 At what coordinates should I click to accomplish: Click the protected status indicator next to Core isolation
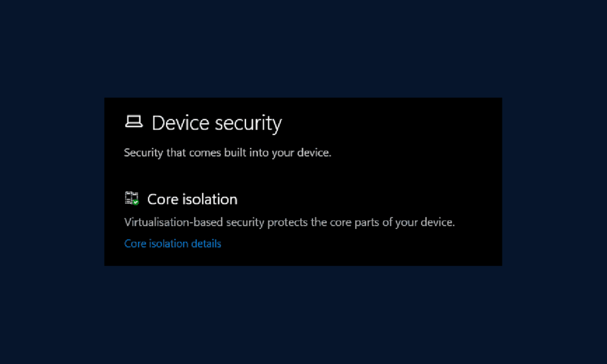pos(134,202)
